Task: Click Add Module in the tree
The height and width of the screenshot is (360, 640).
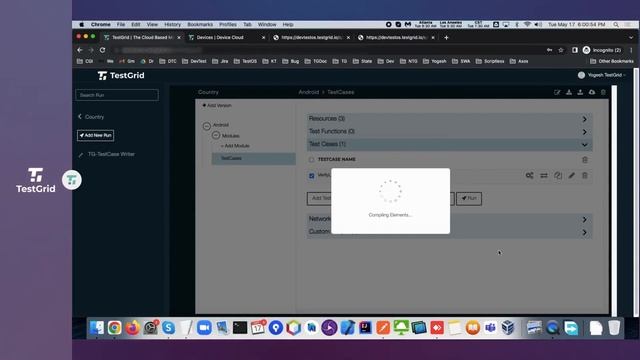Action: [235, 146]
